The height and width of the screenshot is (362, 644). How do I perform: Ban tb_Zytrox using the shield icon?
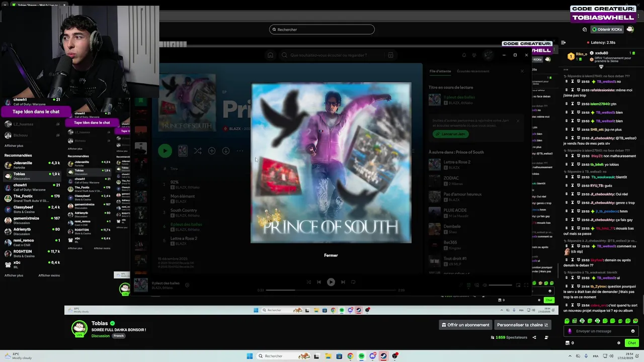(578, 286)
